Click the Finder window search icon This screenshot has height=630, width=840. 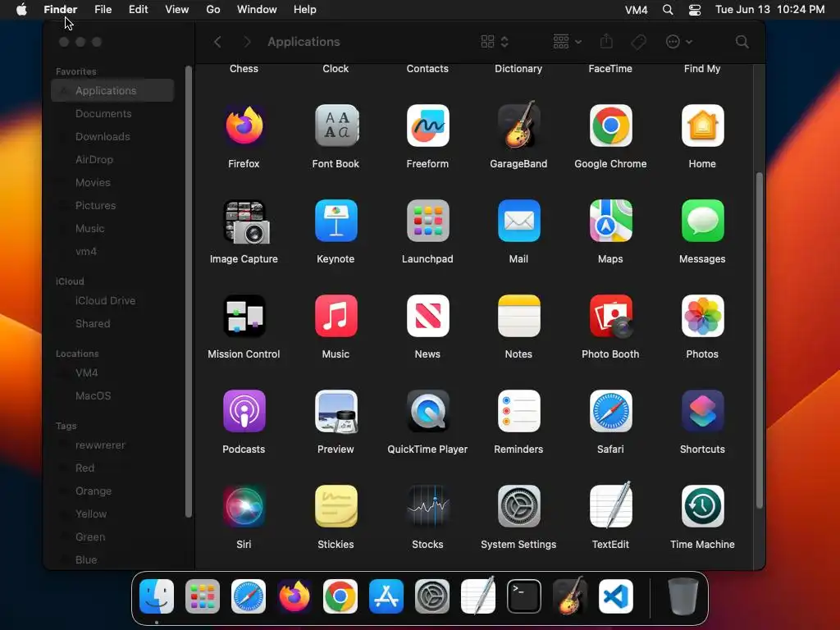(742, 42)
